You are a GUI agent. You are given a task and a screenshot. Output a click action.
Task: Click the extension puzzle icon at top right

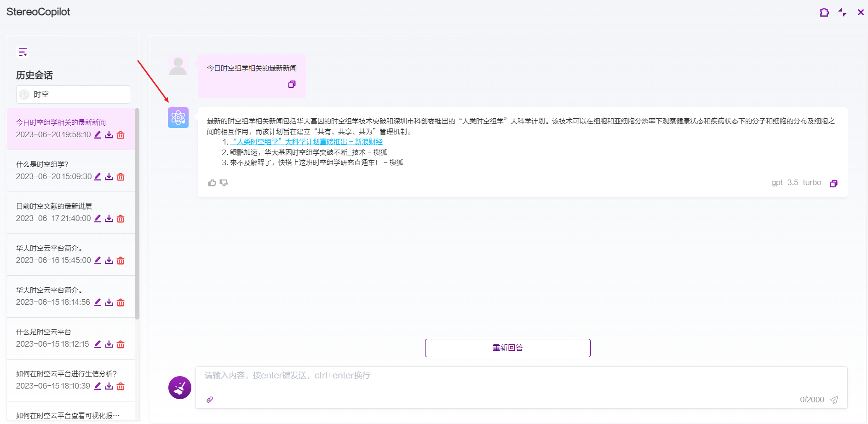click(x=824, y=12)
